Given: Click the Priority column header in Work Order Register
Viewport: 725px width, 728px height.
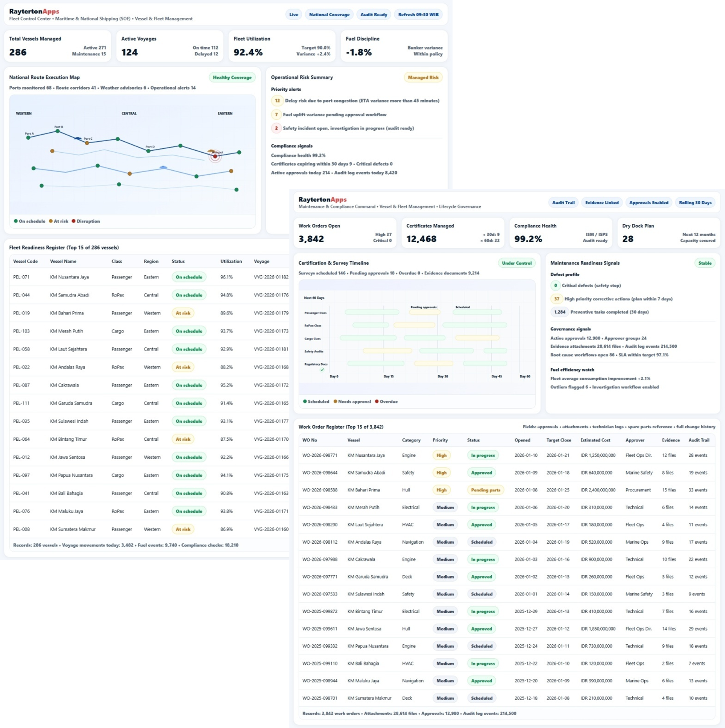Looking at the screenshot, I should pyautogui.click(x=440, y=440).
